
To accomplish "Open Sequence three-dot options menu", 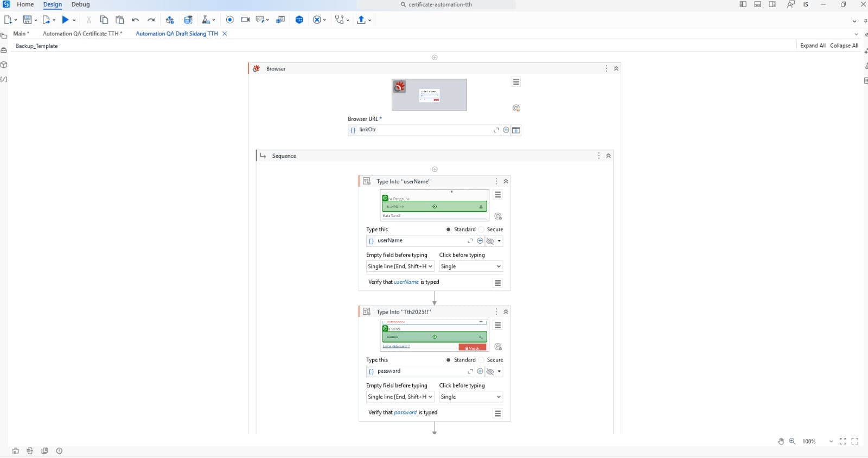I will (x=599, y=156).
